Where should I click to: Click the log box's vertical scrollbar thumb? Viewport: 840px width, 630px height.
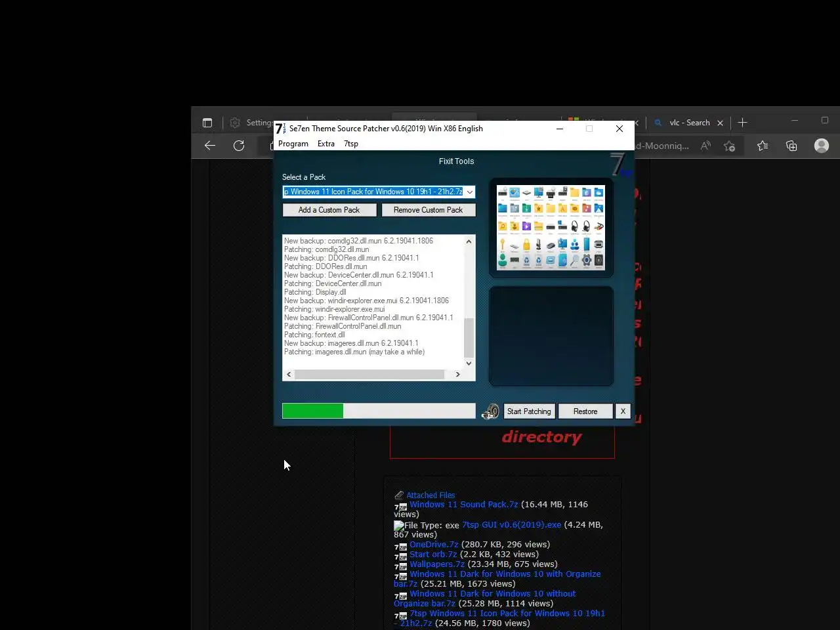coord(469,337)
